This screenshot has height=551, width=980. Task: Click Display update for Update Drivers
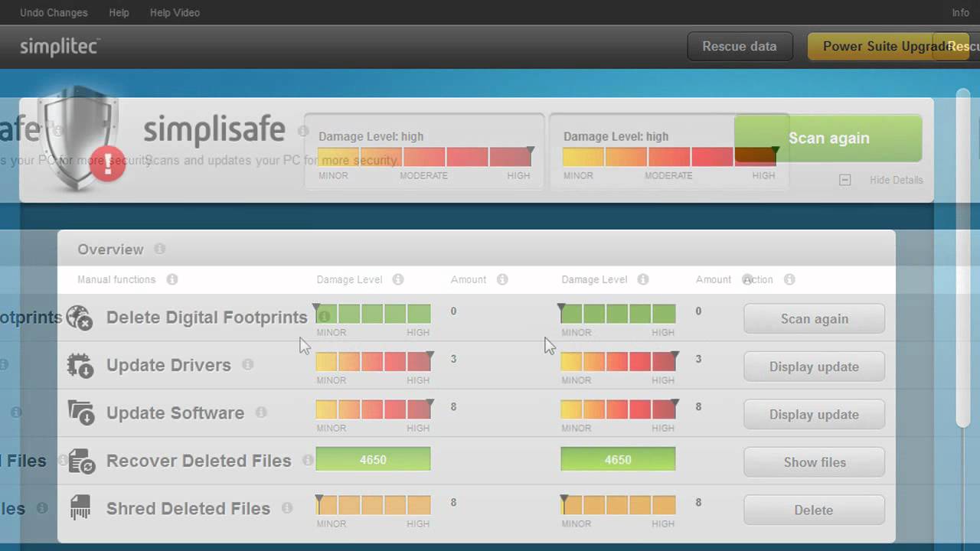click(814, 367)
